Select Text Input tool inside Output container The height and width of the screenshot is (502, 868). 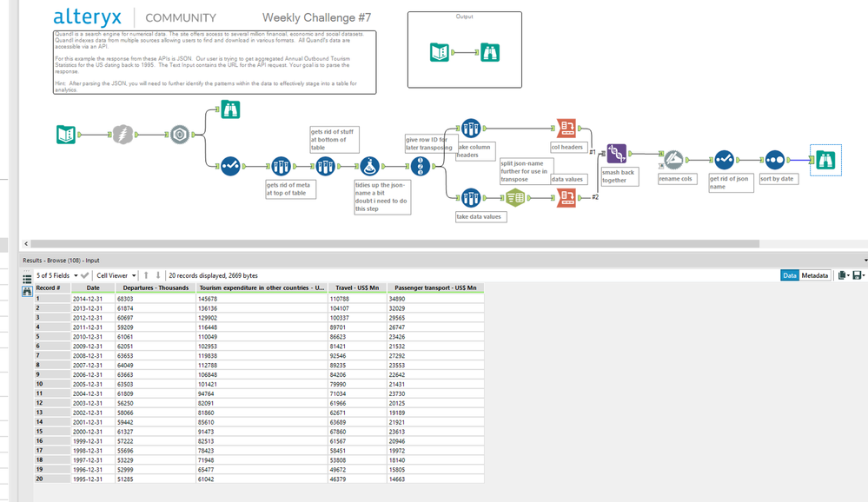coord(440,53)
